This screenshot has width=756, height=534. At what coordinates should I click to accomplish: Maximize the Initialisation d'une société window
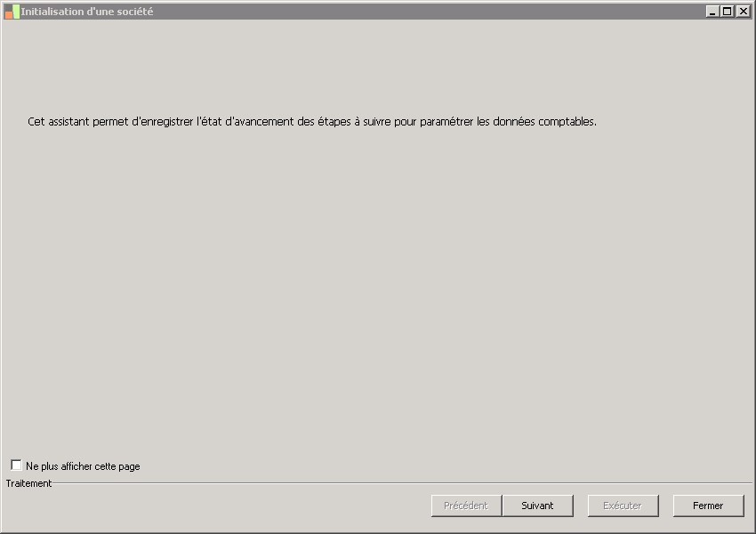pyautogui.click(x=728, y=12)
